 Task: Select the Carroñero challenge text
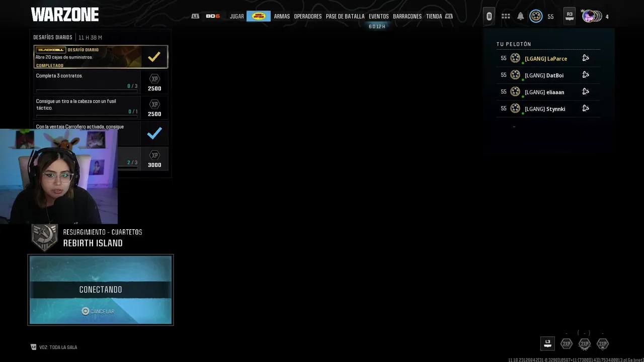click(x=79, y=127)
